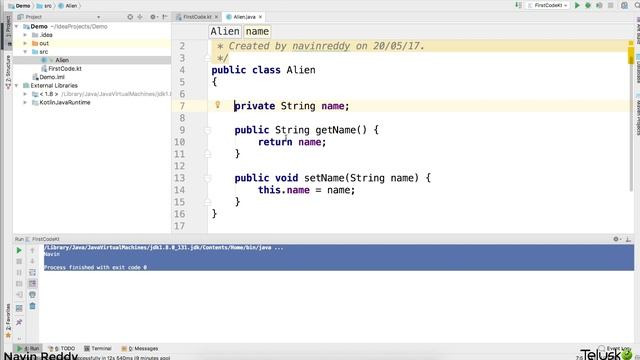Expand the out folder
640x360 pixels.
pos(25,43)
